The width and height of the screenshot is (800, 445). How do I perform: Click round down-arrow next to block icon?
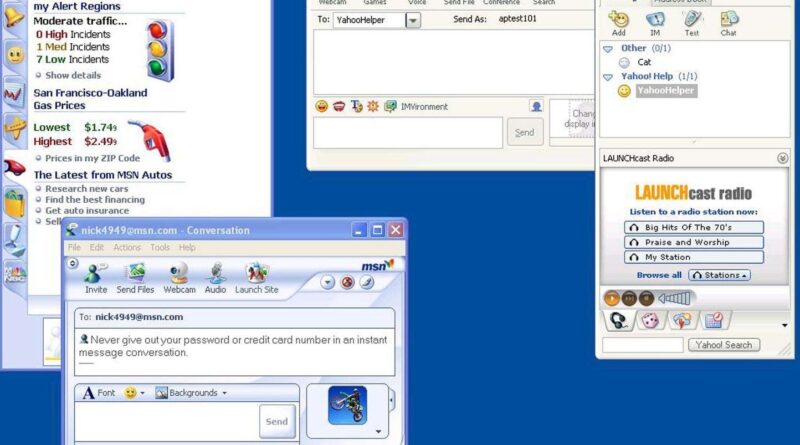coord(328,282)
